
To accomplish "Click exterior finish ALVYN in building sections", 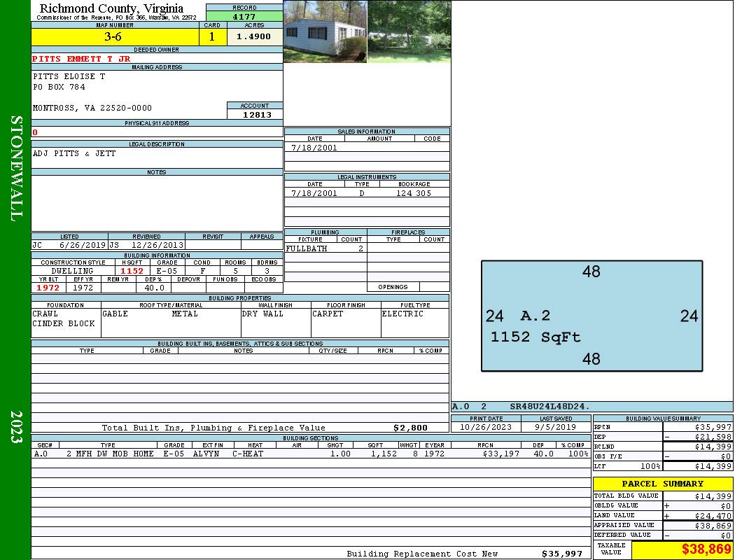I will click(x=206, y=454).
